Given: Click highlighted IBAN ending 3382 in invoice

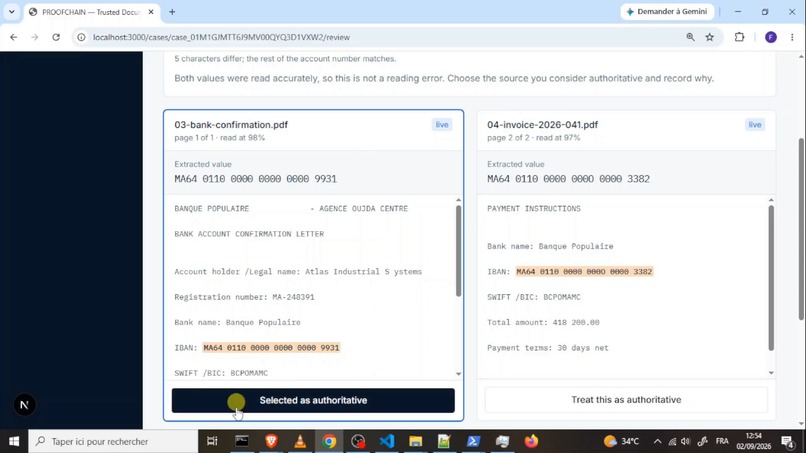Looking at the screenshot, I should [584, 271].
